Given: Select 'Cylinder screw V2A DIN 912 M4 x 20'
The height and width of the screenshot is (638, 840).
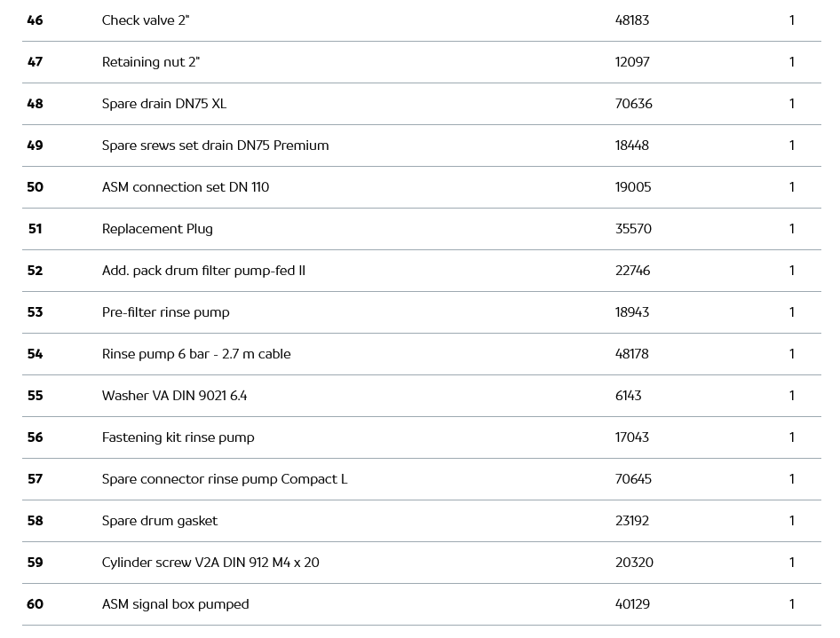Looking at the screenshot, I should pos(210,563).
